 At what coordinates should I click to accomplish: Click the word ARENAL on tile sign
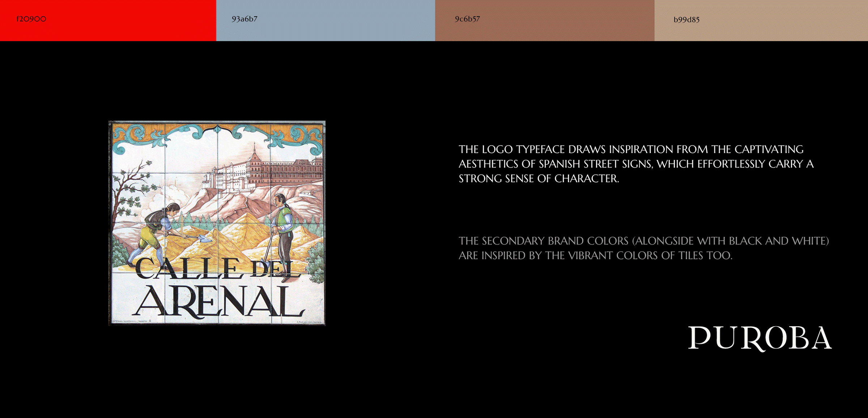(219, 301)
